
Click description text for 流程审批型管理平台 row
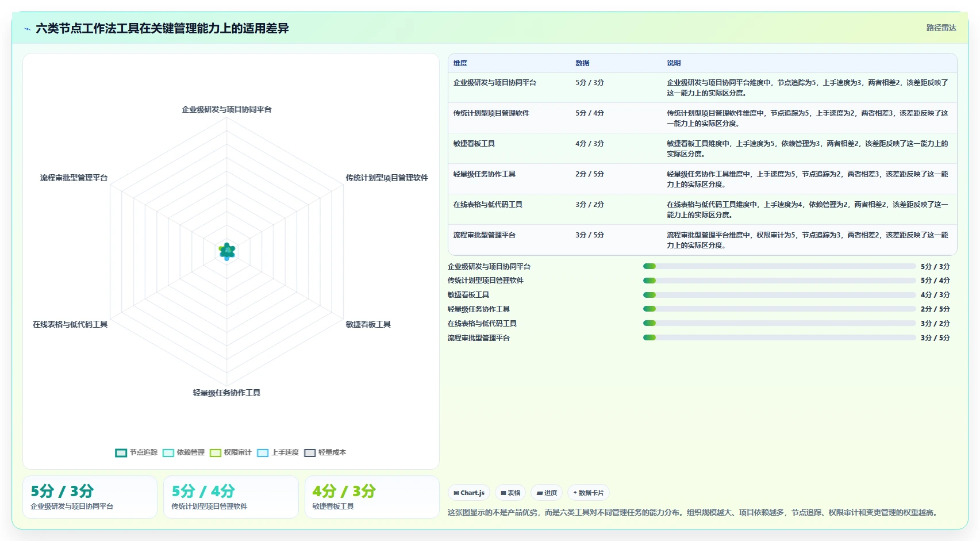[808, 240]
